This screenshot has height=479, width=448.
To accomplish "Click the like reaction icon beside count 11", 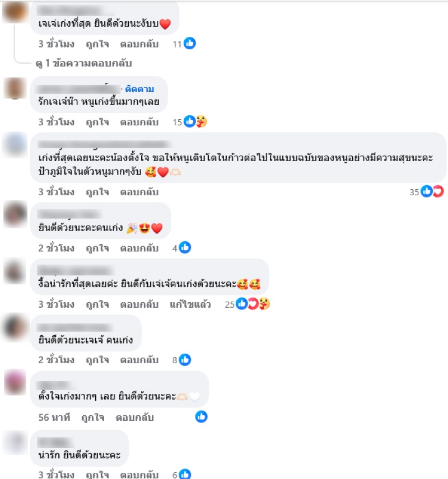I will click(x=190, y=44).
